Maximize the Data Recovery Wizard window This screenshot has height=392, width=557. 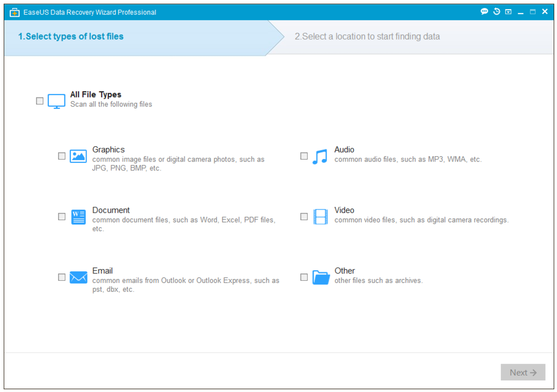[x=533, y=12]
